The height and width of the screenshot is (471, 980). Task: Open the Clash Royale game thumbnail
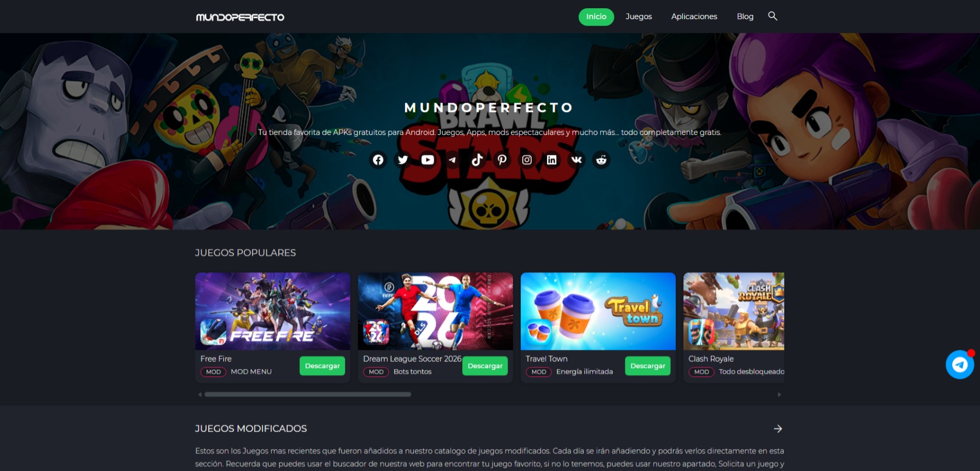coord(734,311)
